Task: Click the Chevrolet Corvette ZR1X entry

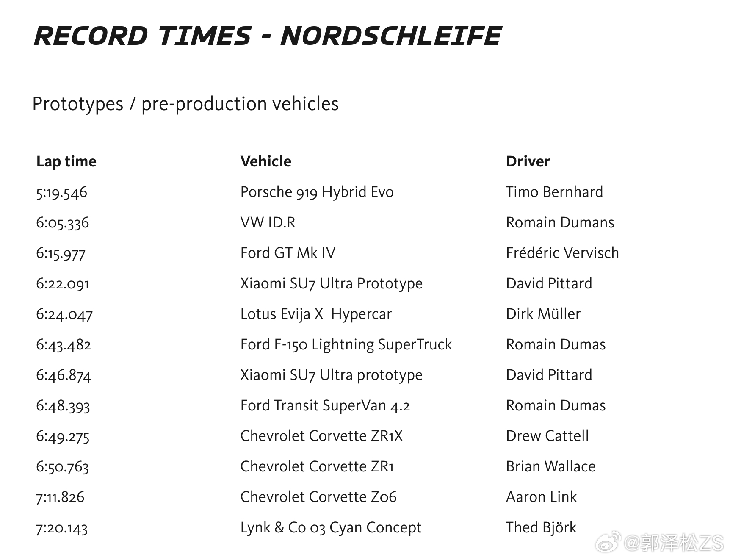Action: 321,436
